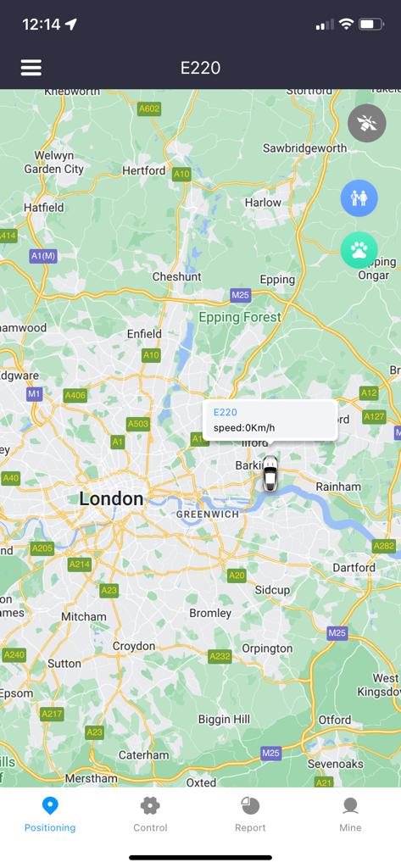The image size is (401, 868).
Task: Tap the London label on map
Action: point(111,498)
